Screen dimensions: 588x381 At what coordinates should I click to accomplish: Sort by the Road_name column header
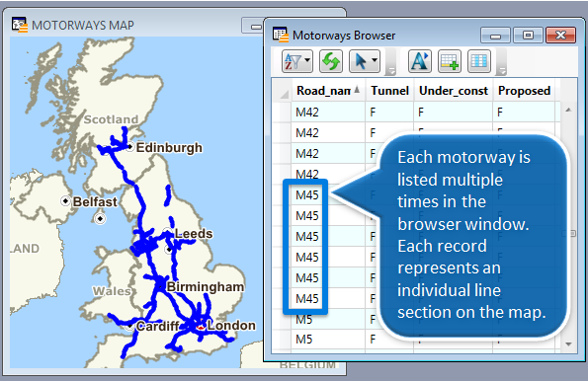pyautogui.click(x=328, y=91)
